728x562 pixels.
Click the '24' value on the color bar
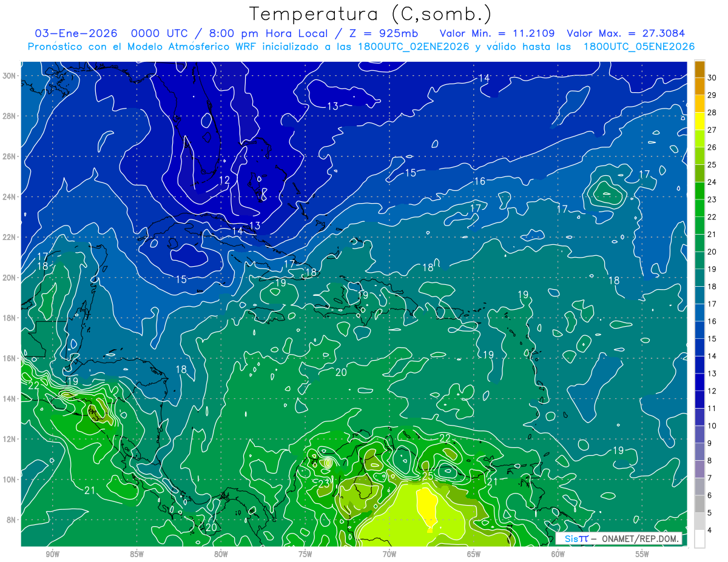click(x=712, y=182)
